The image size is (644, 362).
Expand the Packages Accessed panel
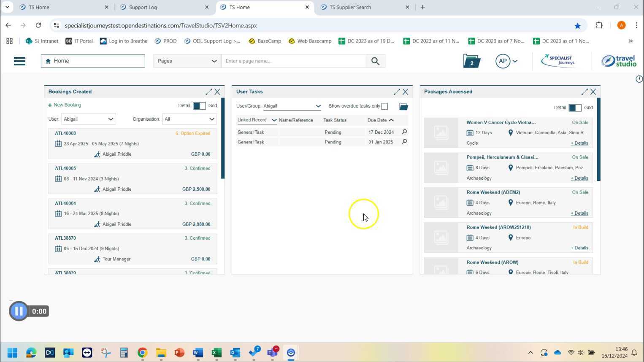tap(584, 92)
